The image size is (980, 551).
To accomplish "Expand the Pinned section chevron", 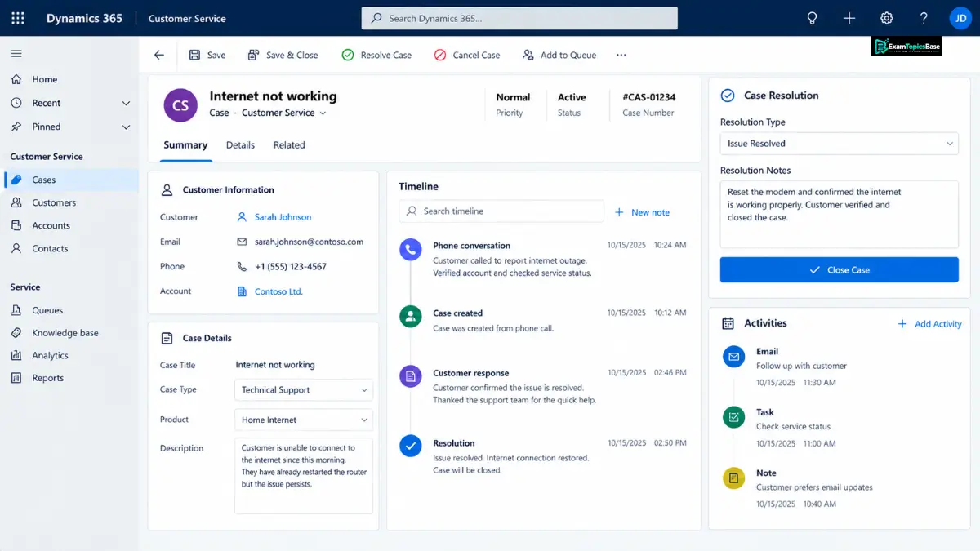I will (126, 127).
